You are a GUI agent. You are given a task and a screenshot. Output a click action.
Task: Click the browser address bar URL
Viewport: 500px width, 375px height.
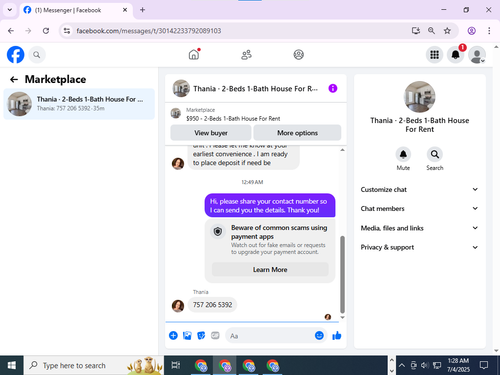(x=149, y=31)
